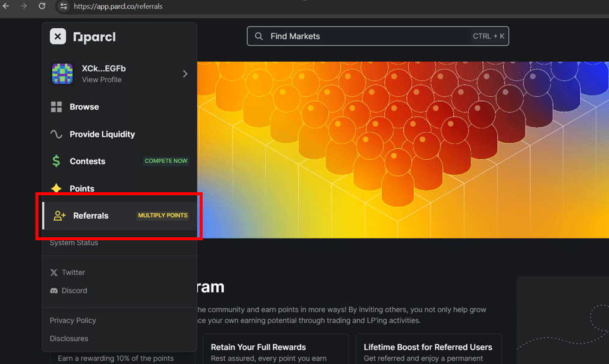Click the Twitter X icon
Viewport: 609px width, 364px height.
click(54, 273)
